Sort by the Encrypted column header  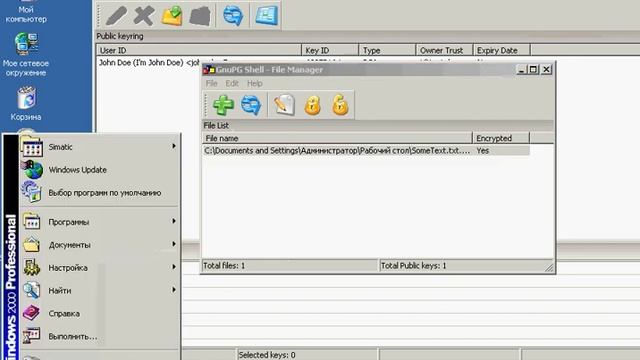(x=501, y=138)
